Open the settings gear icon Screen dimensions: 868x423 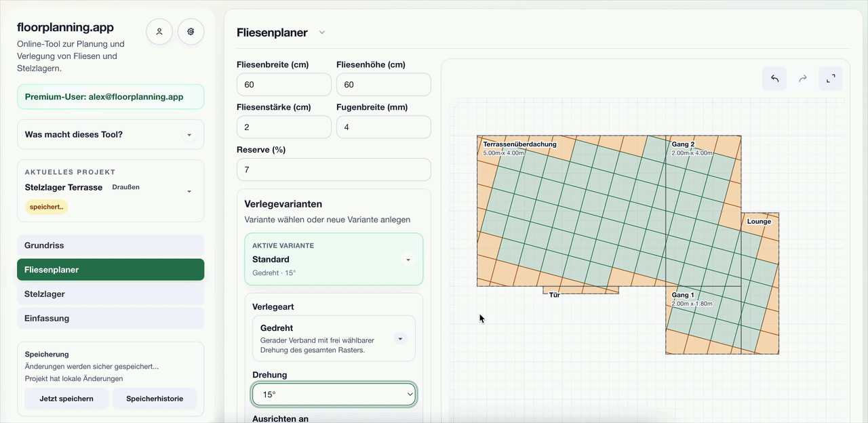click(191, 32)
